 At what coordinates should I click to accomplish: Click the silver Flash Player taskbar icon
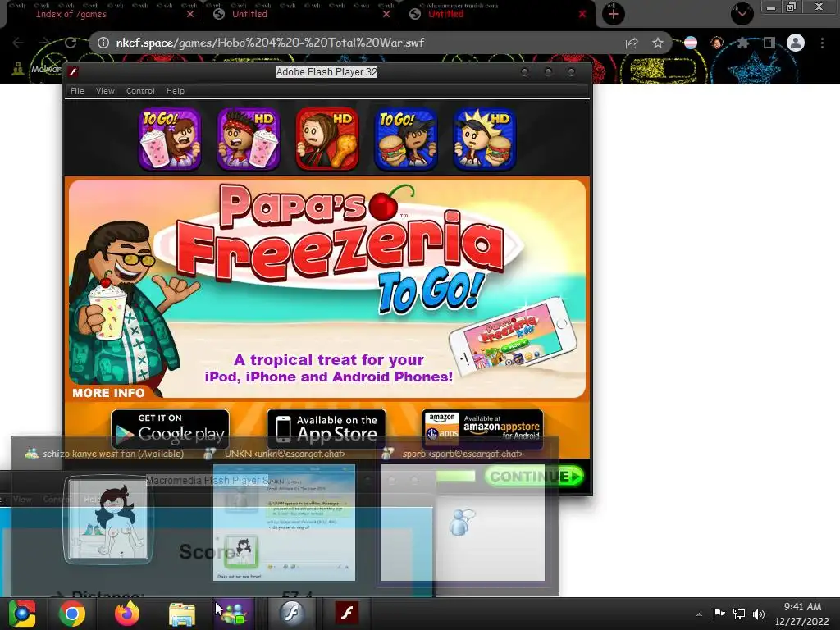coord(292,614)
